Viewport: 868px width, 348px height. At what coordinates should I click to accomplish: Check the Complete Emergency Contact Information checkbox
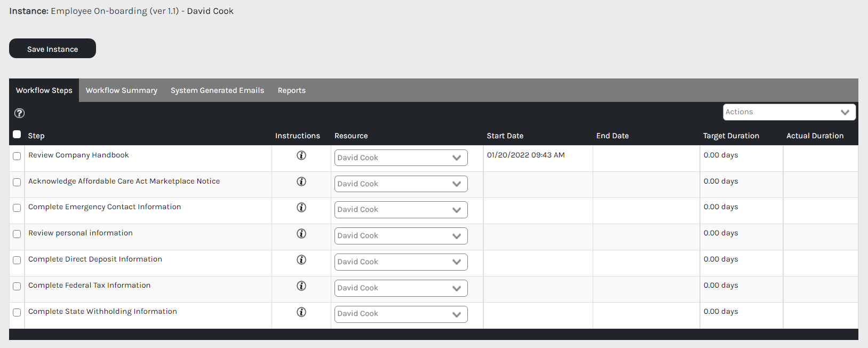pos(17,208)
